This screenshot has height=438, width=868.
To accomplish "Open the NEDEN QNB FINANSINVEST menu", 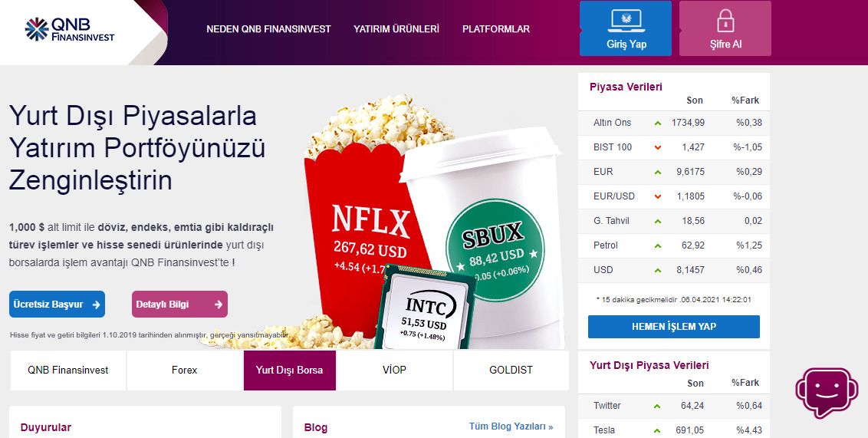I will click(x=268, y=29).
